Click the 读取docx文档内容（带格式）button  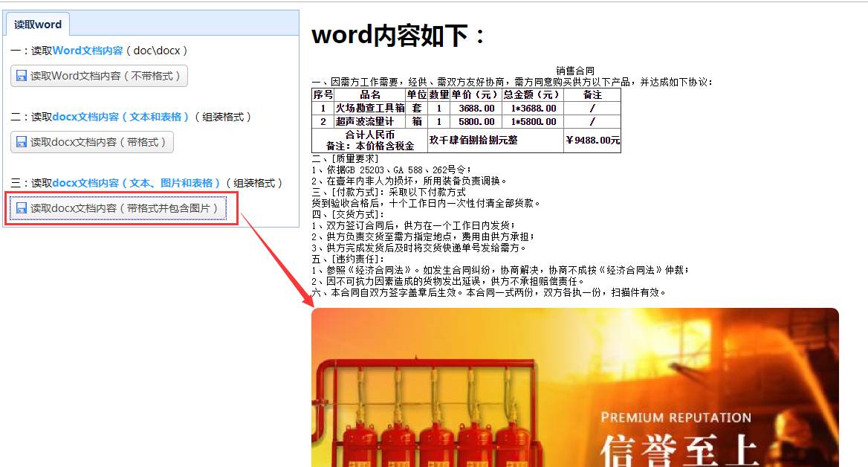(x=92, y=141)
